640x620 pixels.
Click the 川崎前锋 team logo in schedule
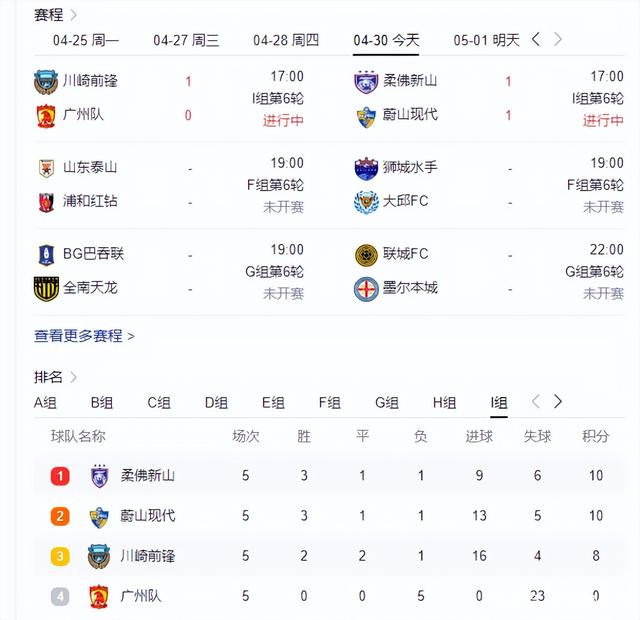(x=46, y=81)
